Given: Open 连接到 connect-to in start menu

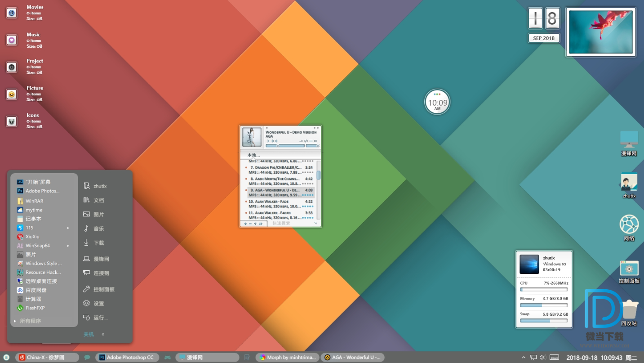Looking at the screenshot, I should tap(96, 273).
